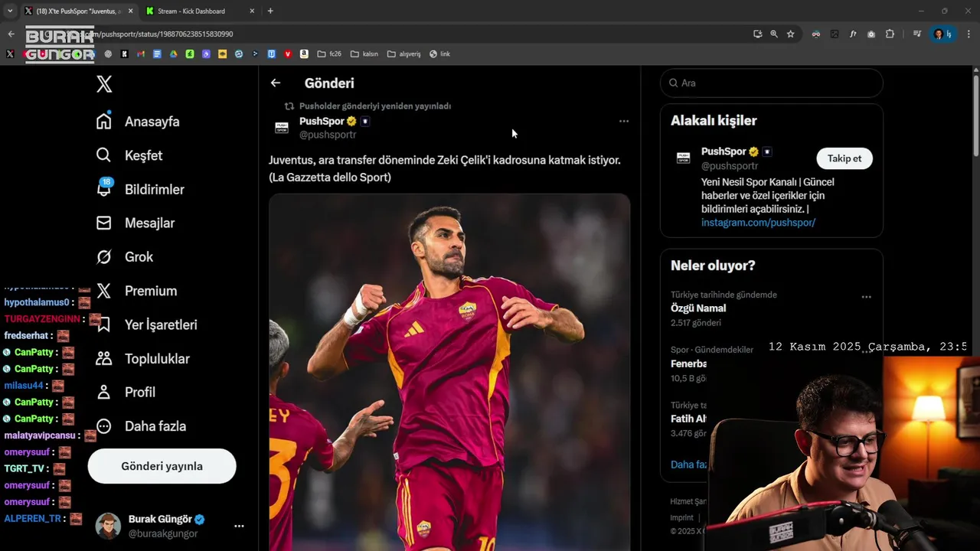Click Takip et follow button

(x=844, y=158)
